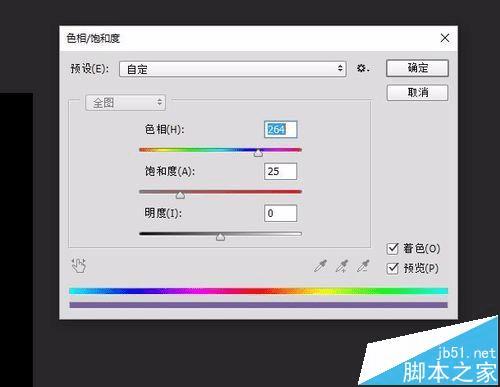This screenshot has width=500, height=387.
Task: Click the preset options gear icon
Action: 363,69
